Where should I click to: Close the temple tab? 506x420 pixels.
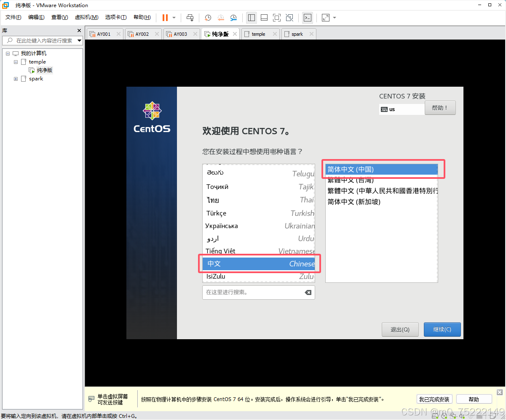pyautogui.click(x=275, y=34)
